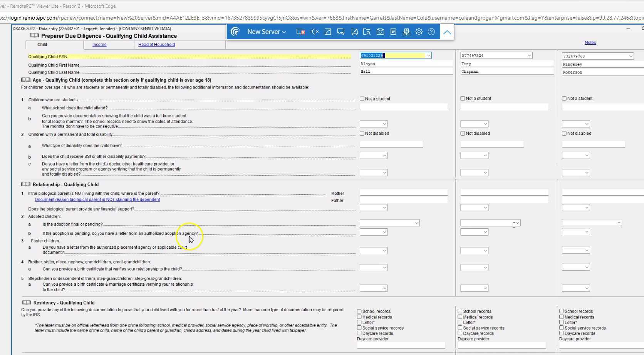
Task: Click "Document reason biological parent" link
Action: point(97,199)
